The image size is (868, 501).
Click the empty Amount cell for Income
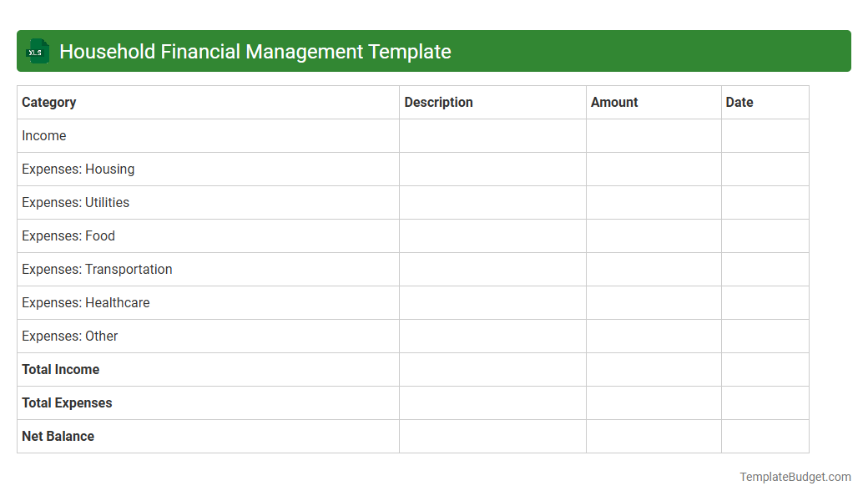pyautogui.click(x=654, y=135)
